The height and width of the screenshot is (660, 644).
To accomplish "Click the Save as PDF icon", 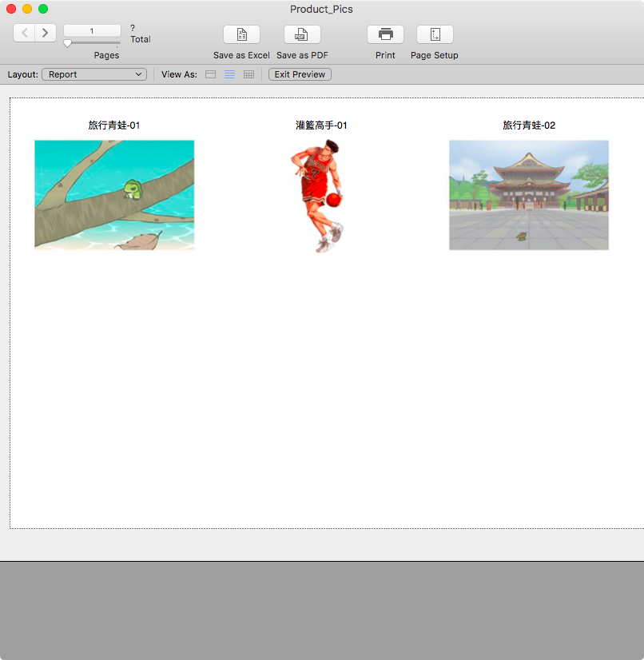I will click(x=302, y=34).
